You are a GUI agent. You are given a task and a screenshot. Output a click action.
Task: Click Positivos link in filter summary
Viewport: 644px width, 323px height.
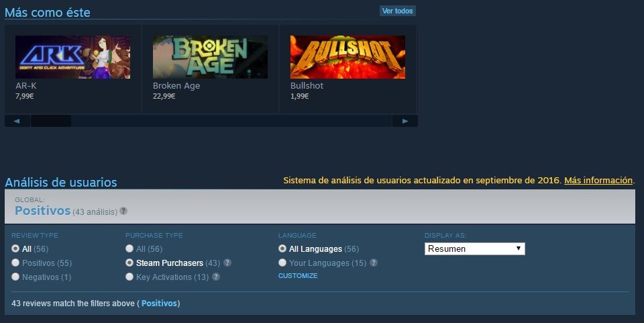[159, 304]
